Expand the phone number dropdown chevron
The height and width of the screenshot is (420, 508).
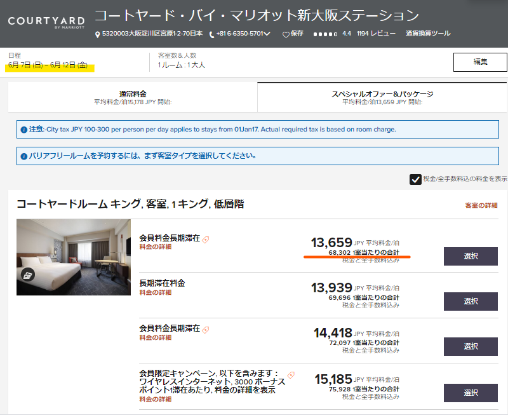pyautogui.click(x=267, y=34)
